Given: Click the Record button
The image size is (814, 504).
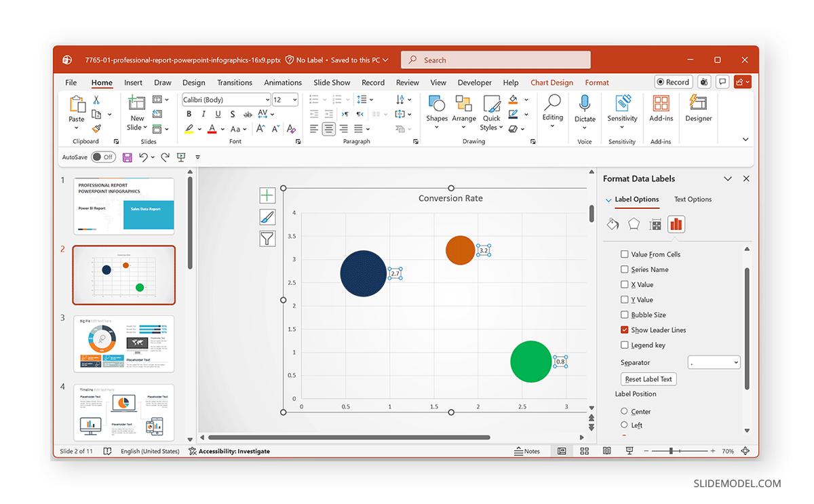Looking at the screenshot, I should coord(673,82).
